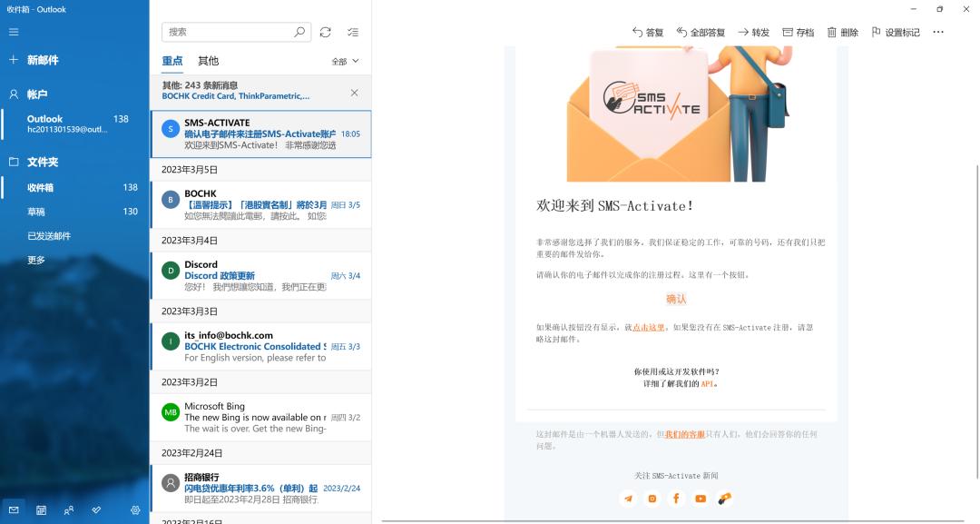Show 更多 folders
This screenshot has width=980, height=524.
74,260
